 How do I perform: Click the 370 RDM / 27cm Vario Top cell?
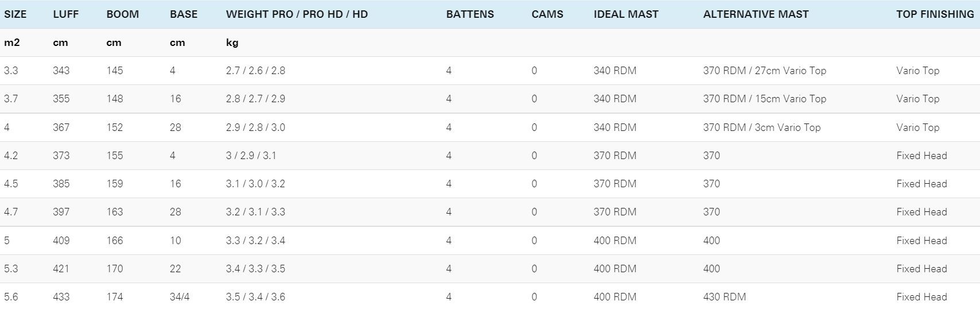tap(764, 71)
